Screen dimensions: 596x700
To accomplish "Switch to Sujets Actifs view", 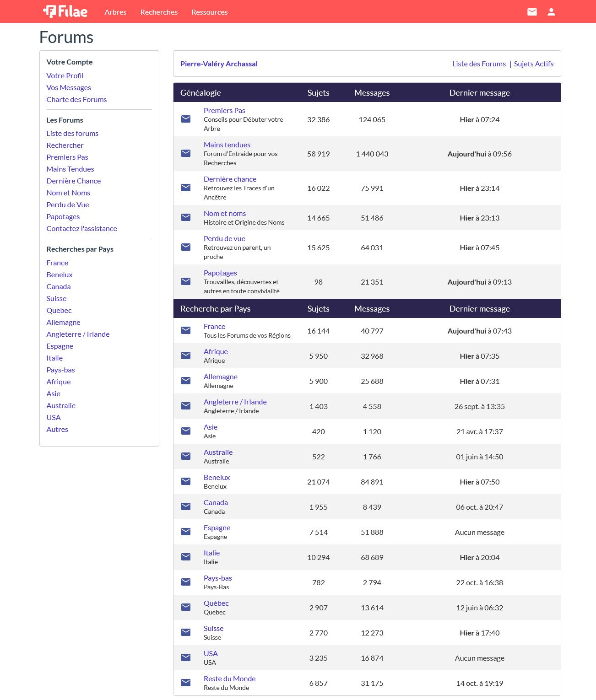I will [534, 64].
